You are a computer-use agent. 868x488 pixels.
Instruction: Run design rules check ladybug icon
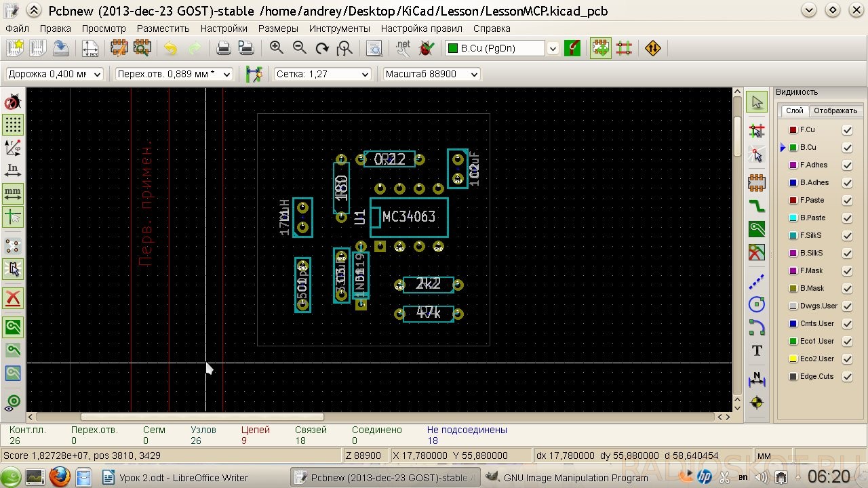[x=427, y=48]
